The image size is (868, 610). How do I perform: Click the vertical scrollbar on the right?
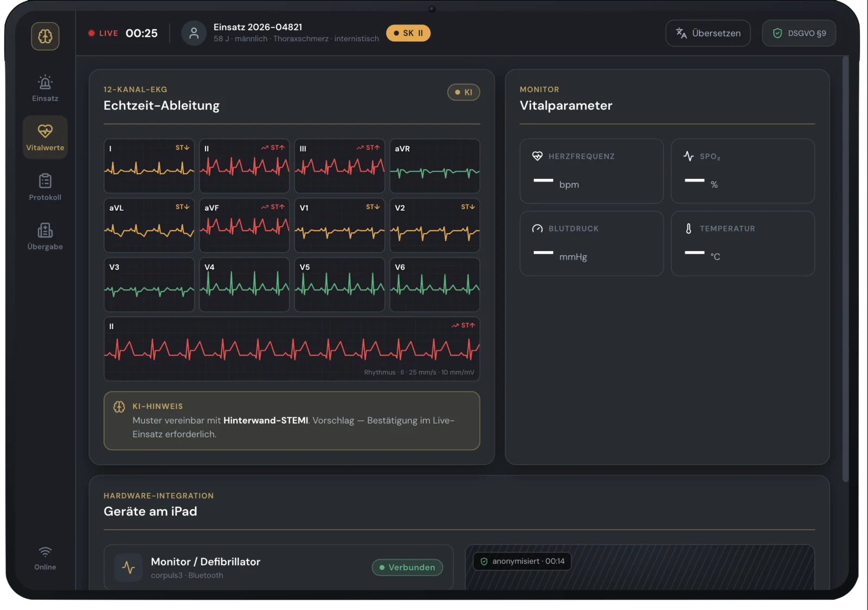[x=845, y=268]
